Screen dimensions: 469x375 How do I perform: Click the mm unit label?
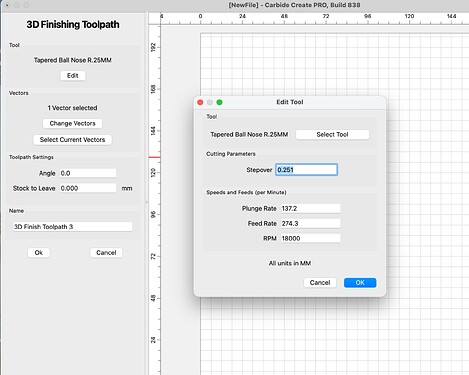tap(127, 189)
